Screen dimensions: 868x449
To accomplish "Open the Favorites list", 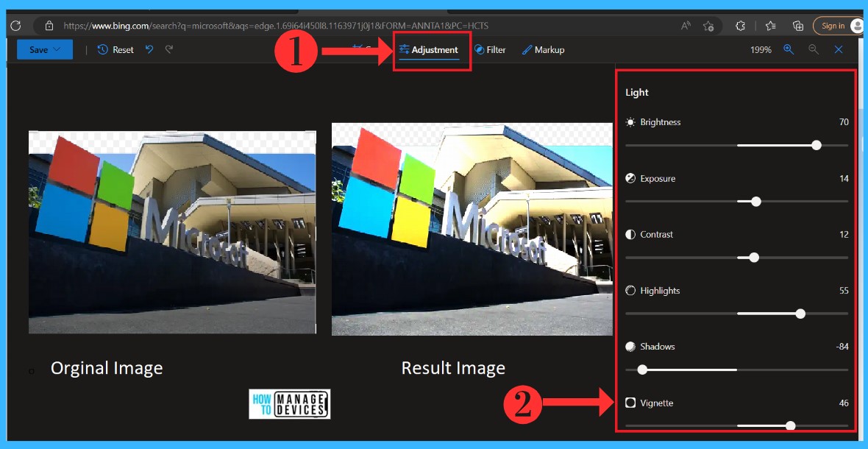I will click(x=770, y=26).
